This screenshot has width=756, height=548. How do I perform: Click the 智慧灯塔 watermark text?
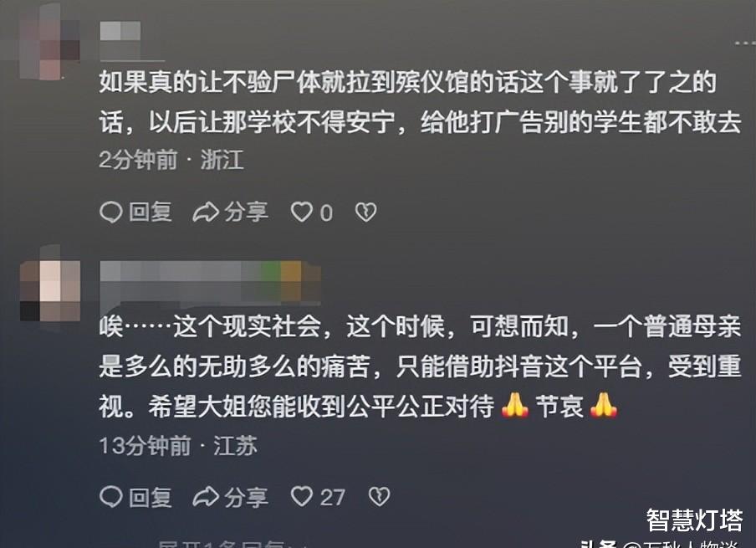[x=694, y=520]
